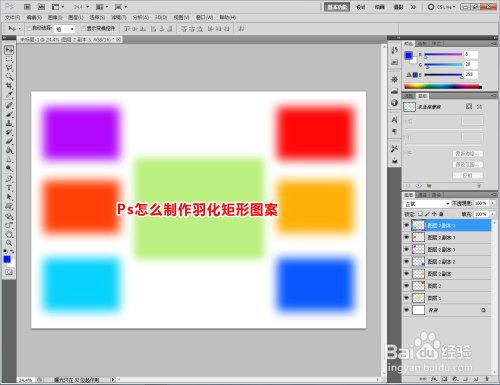Select the Dodge tool

coord(9,168)
